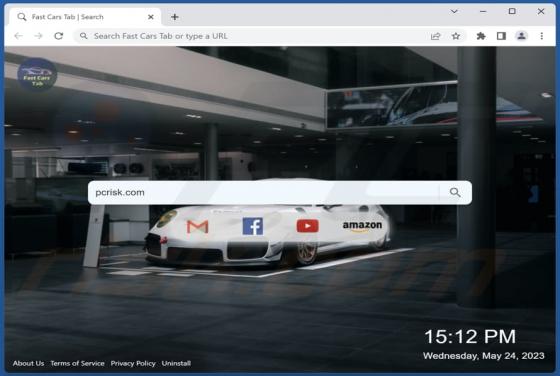Reload the page with the refresh icon

click(x=59, y=36)
